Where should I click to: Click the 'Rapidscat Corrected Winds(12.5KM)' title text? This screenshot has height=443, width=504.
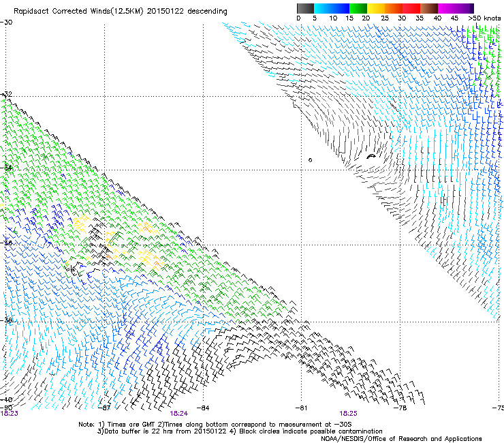click(78, 12)
